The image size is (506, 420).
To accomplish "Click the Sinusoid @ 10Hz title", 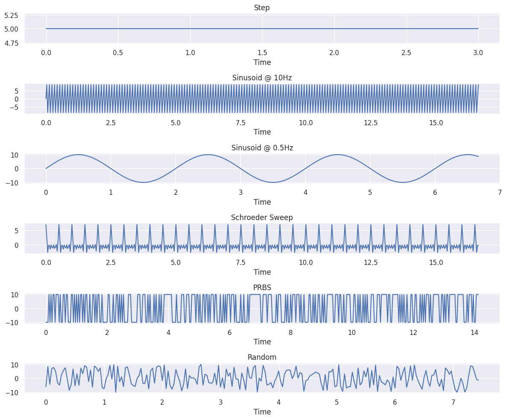I will tap(262, 77).
